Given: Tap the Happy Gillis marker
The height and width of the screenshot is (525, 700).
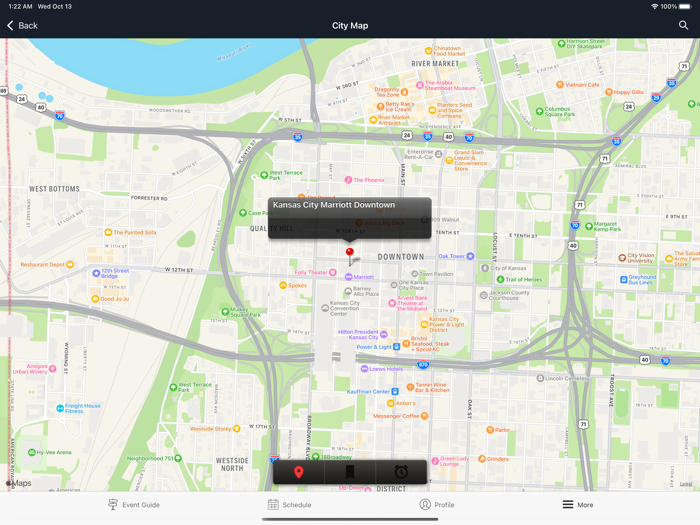Looking at the screenshot, I should 608,92.
